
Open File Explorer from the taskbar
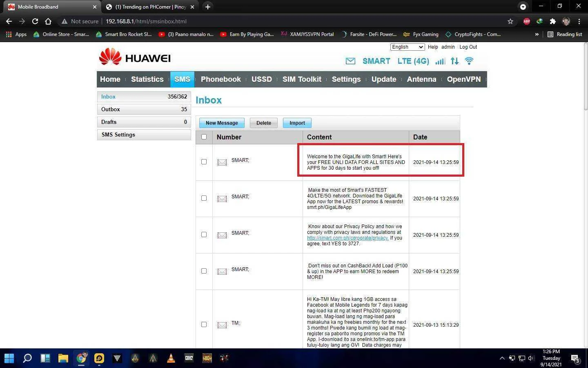point(63,358)
